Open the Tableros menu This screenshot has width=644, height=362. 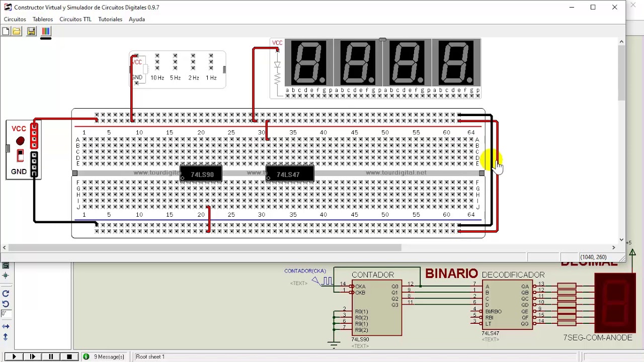pos(43,19)
